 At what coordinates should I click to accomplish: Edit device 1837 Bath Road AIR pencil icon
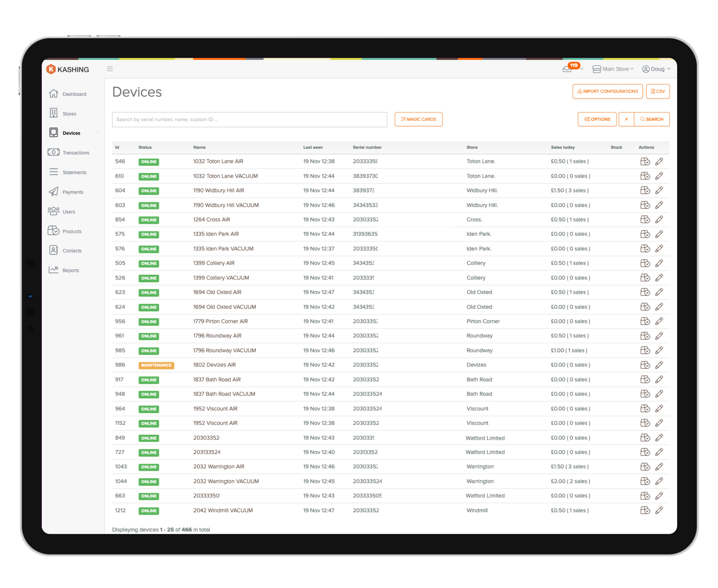click(659, 380)
